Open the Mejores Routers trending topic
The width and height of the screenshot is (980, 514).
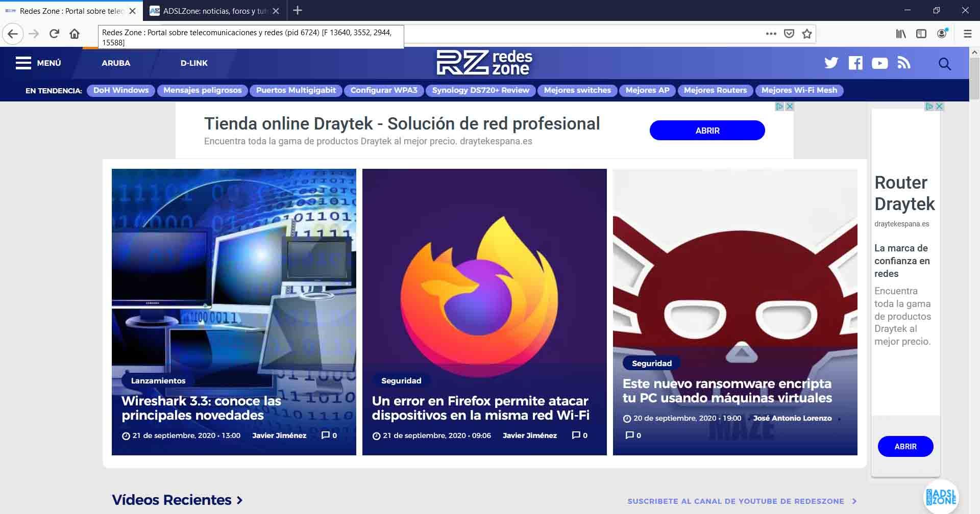[x=715, y=90]
